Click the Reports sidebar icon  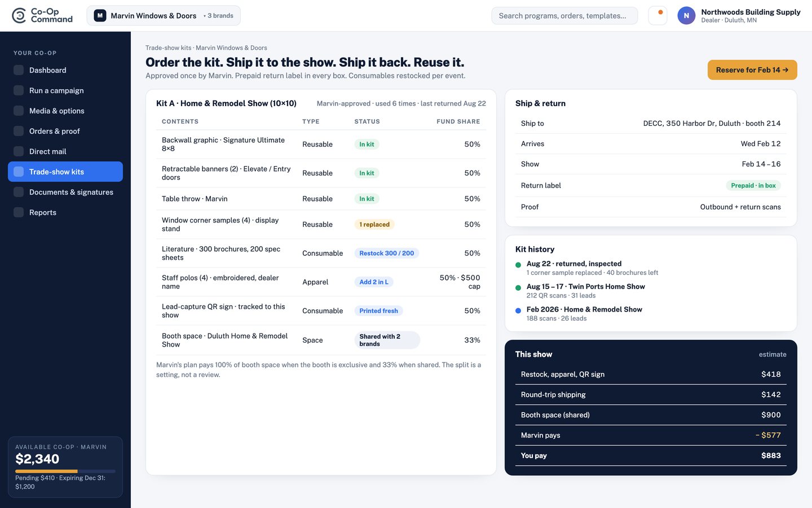(19, 212)
